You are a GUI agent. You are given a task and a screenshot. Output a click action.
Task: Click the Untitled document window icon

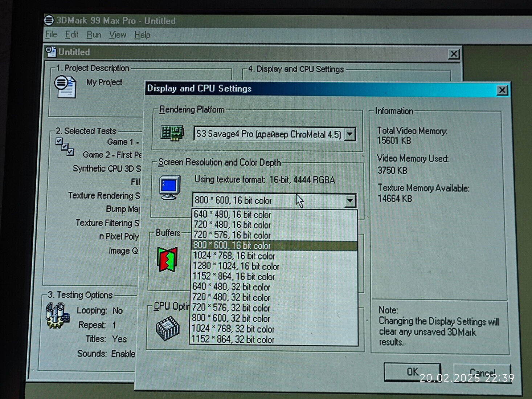(x=51, y=52)
